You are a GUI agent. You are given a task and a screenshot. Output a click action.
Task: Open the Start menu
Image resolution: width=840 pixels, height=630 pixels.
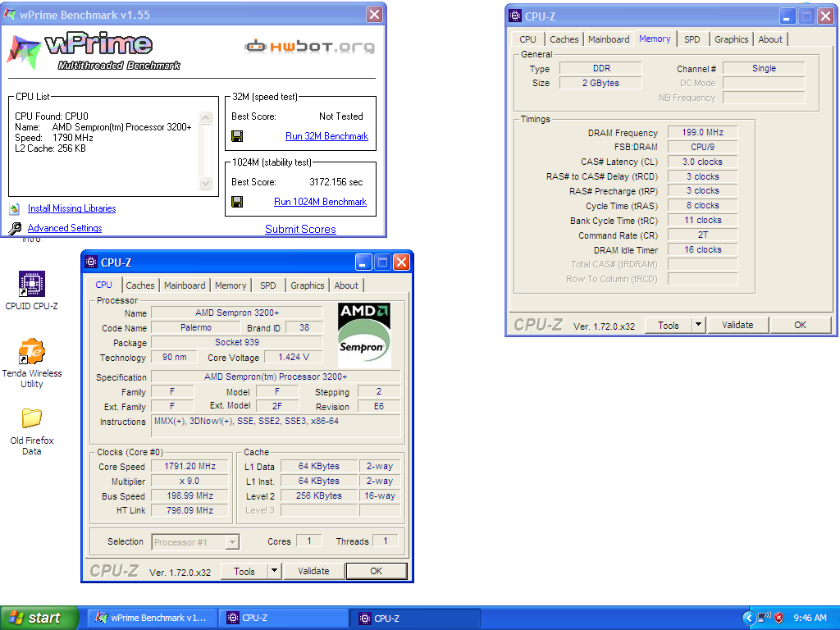pyautogui.click(x=39, y=618)
